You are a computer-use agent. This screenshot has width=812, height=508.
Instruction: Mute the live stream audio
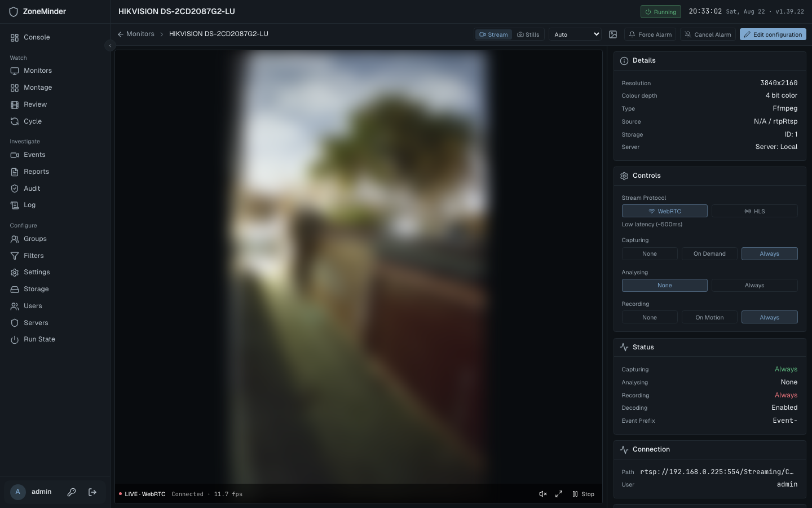tap(543, 494)
